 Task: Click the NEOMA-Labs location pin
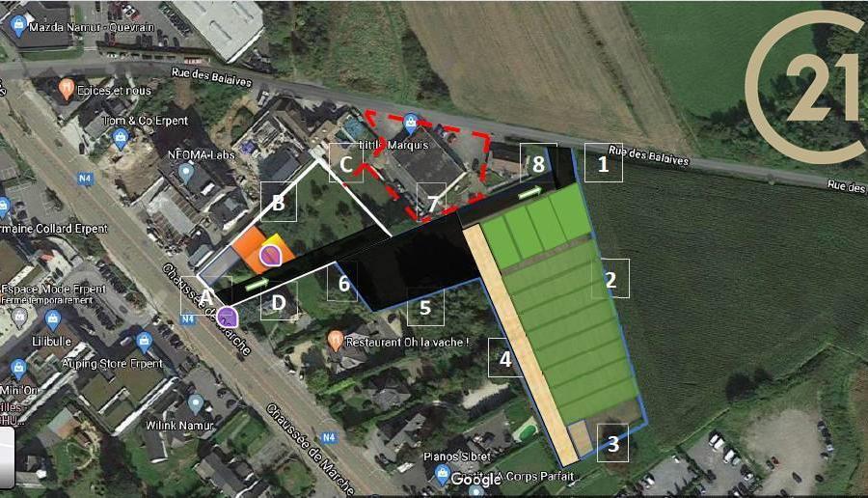point(186,174)
